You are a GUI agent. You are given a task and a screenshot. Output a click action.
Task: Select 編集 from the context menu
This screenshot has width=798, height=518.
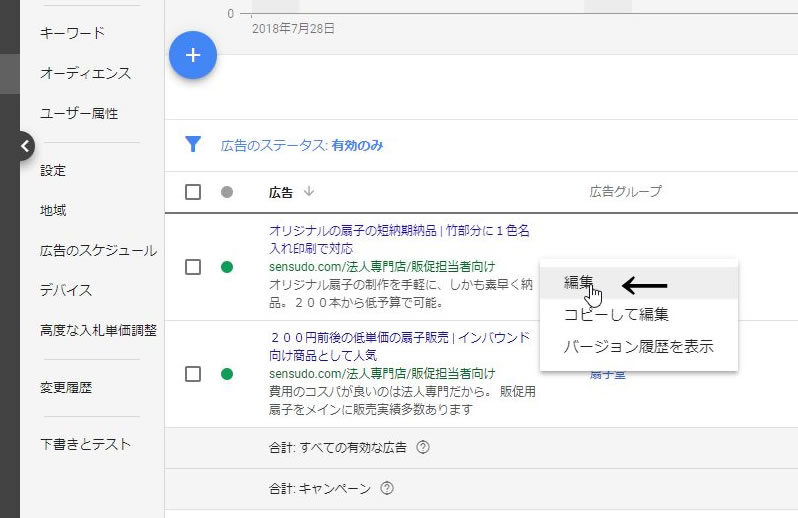pos(579,283)
